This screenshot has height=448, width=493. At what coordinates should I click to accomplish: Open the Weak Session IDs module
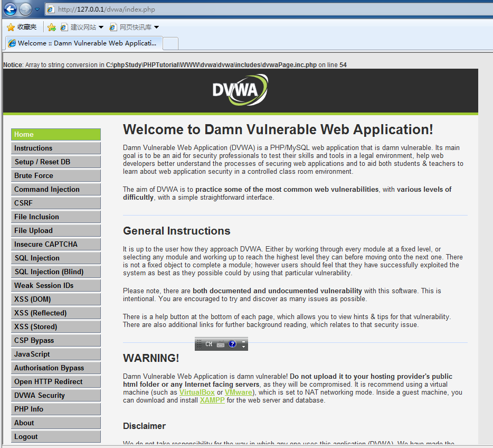56,285
